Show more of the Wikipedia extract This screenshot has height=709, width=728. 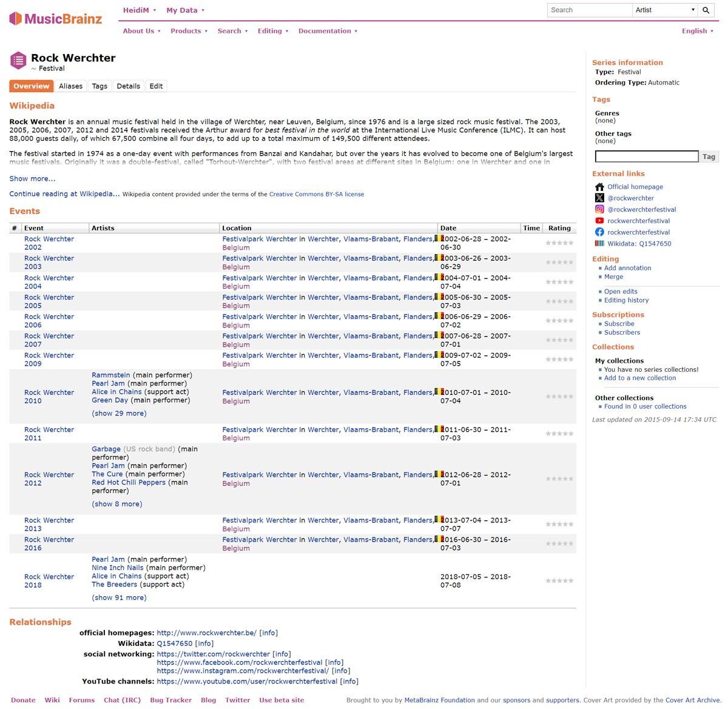click(x=32, y=179)
